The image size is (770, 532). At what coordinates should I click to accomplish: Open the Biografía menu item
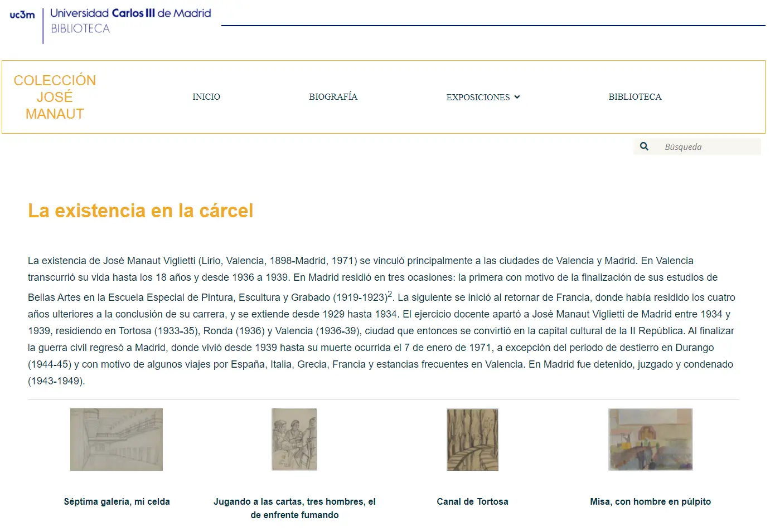point(333,97)
